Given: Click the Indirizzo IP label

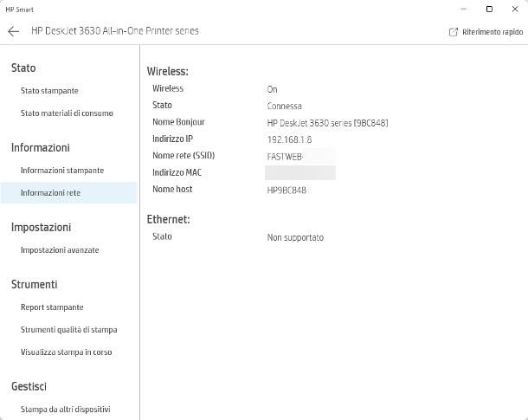Looking at the screenshot, I should [x=172, y=139].
